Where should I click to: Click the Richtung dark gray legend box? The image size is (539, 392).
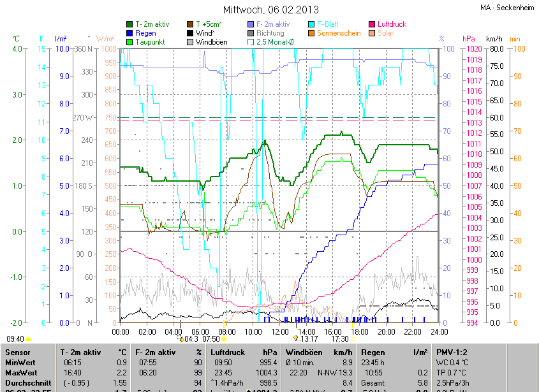pyautogui.click(x=251, y=33)
